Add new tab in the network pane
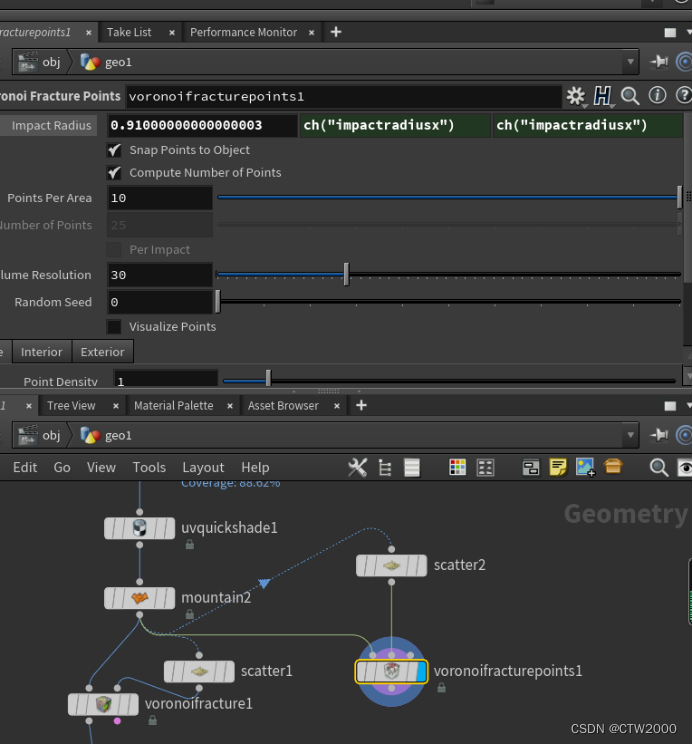Screen dimensions: 693x744 361,405
